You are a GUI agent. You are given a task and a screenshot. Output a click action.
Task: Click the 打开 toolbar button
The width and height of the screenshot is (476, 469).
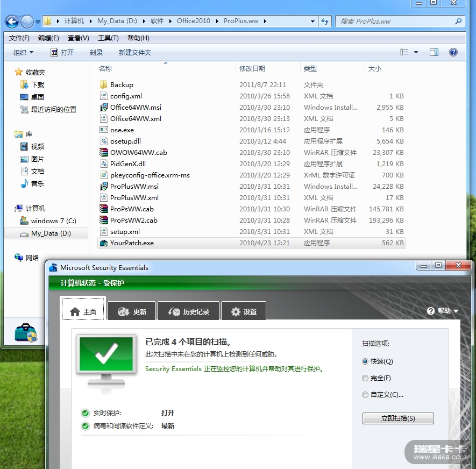pyautogui.click(x=62, y=53)
